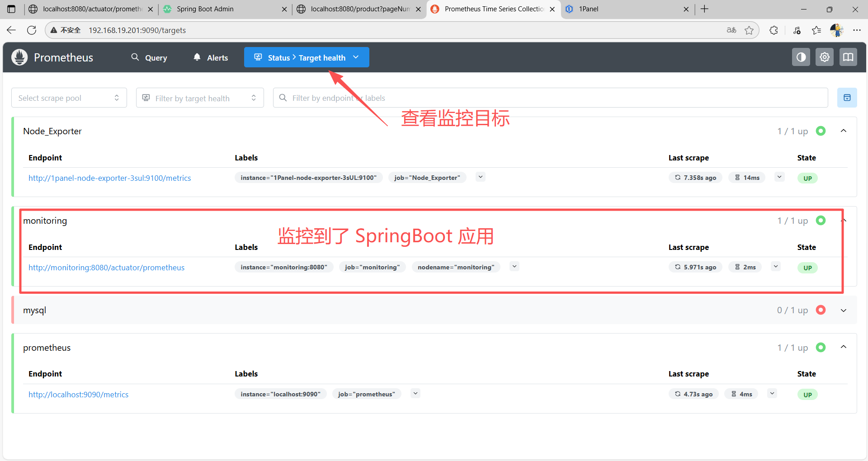
Task: Click the translate page icon
Action: coord(731,30)
